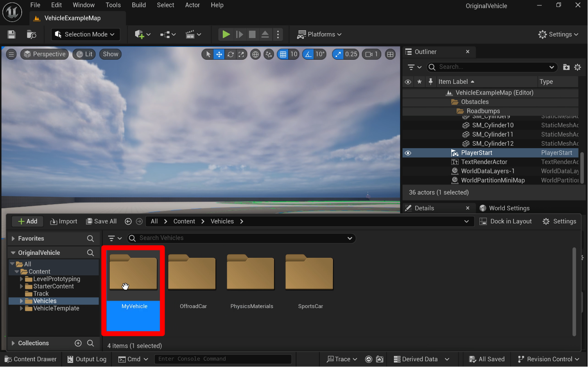
Task: Switch to the World Settings tab
Action: coord(504,208)
